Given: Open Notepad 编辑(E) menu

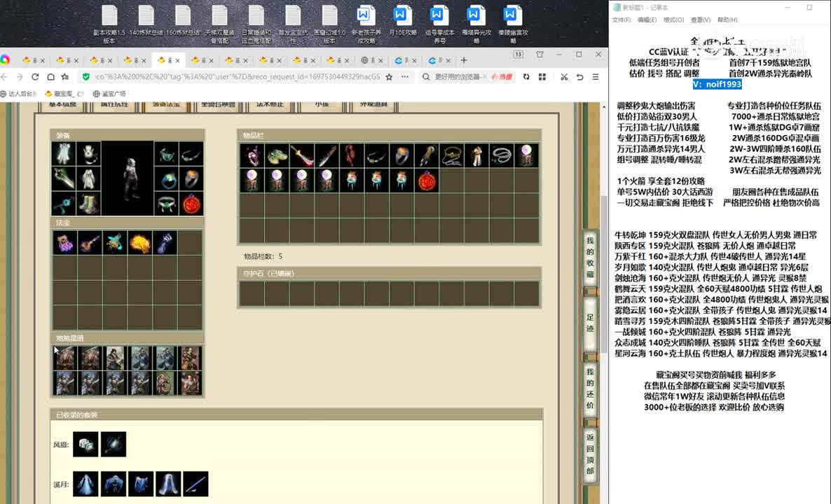Looking at the screenshot, I should click(x=647, y=20).
